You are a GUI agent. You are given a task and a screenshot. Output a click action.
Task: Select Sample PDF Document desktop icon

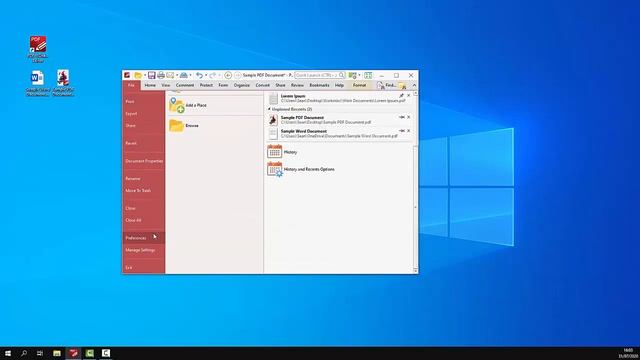[63, 83]
